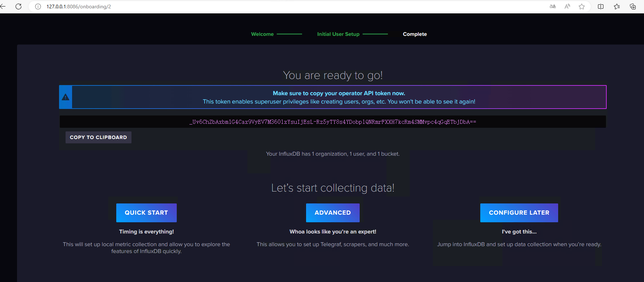
Task: Click 'Make sure to copy your operator API token now.'
Action: [339, 93]
